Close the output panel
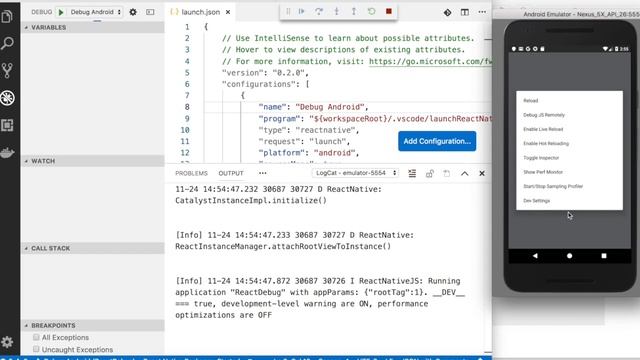640x360 pixels. pos(482,173)
